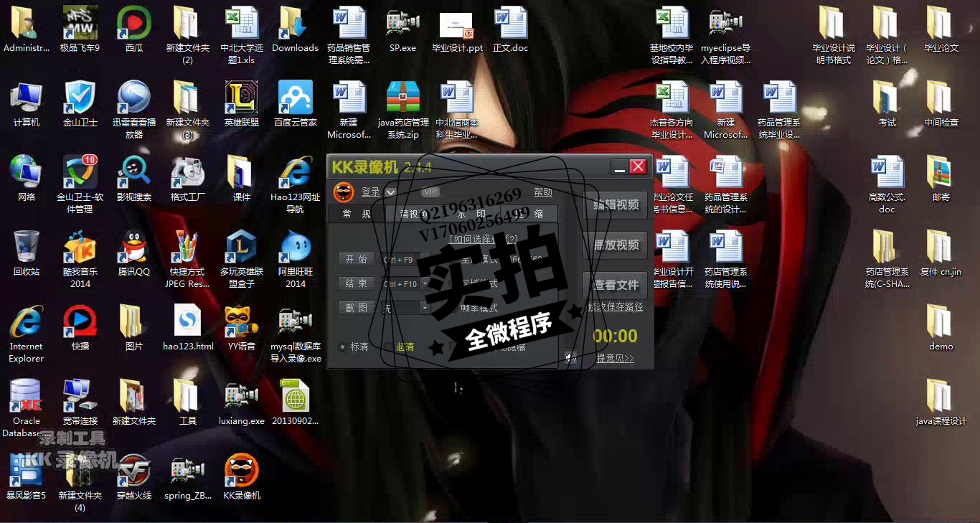Image resolution: width=980 pixels, height=523 pixels.
Task: Select the hao123.html file icon
Action: 188,328
